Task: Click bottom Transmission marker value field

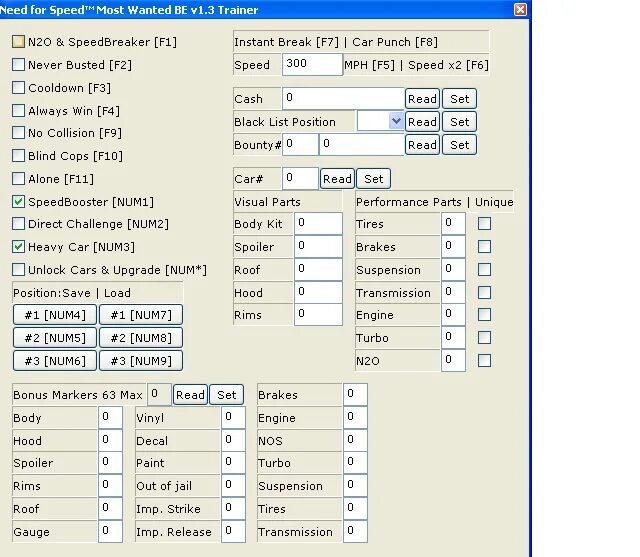Action: (x=356, y=531)
